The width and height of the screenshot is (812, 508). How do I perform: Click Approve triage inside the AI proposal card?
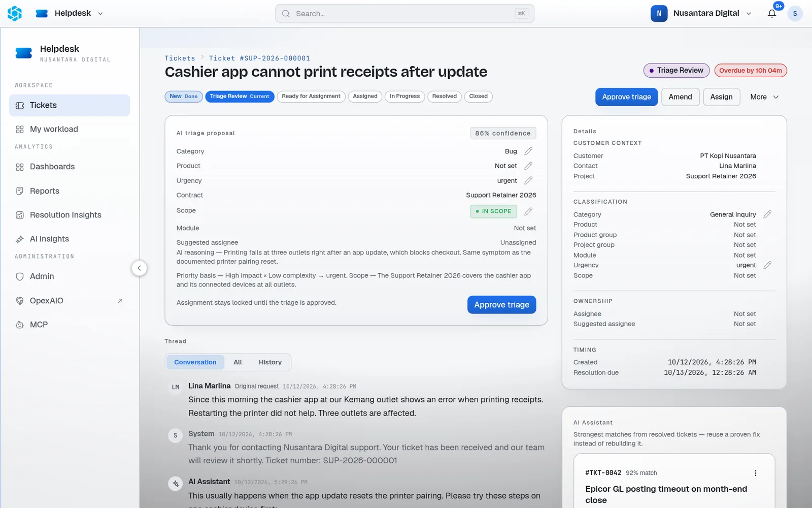[x=501, y=305]
